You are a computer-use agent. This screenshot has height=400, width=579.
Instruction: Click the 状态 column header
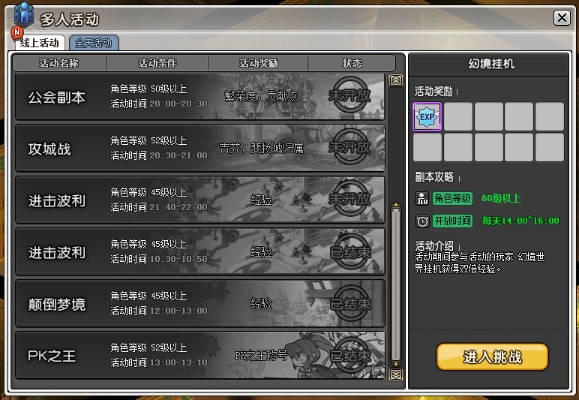tap(352, 63)
